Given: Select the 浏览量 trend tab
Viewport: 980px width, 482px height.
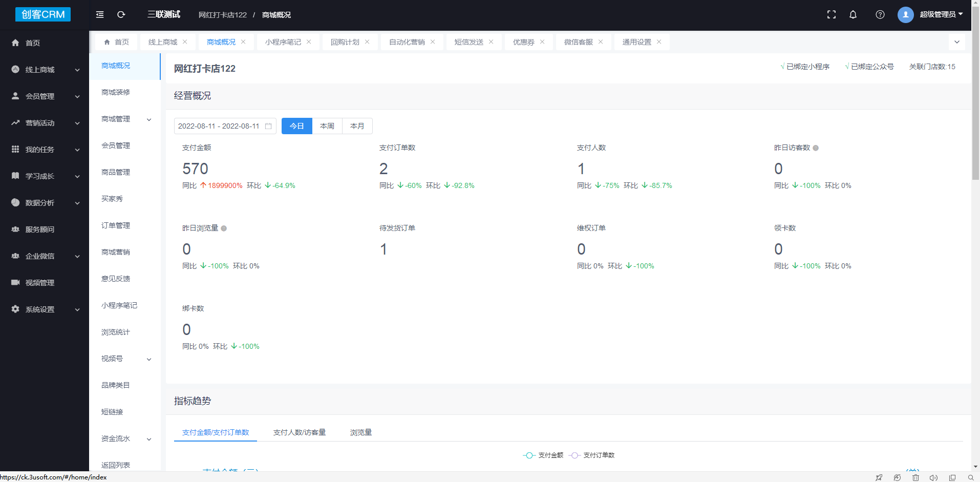Looking at the screenshot, I should [361, 432].
